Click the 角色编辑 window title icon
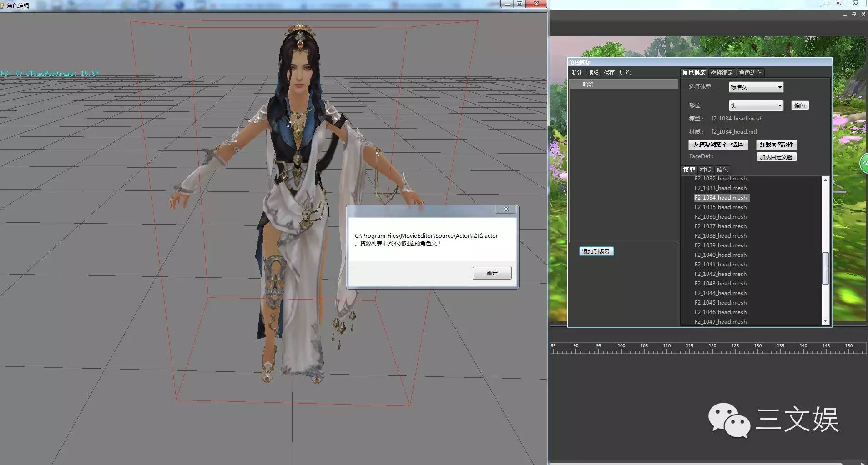This screenshot has width=868, height=465. (x=2, y=5)
